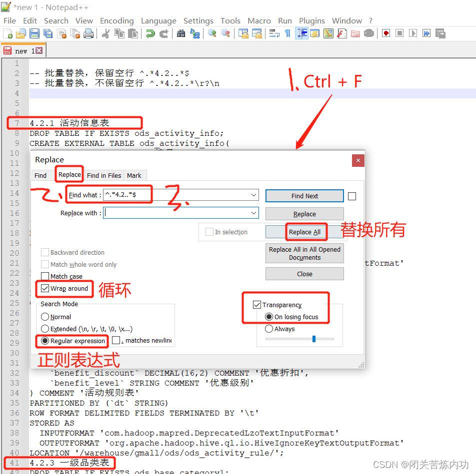Click the Find Next button
The height and width of the screenshot is (474, 476).
pyautogui.click(x=304, y=196)
